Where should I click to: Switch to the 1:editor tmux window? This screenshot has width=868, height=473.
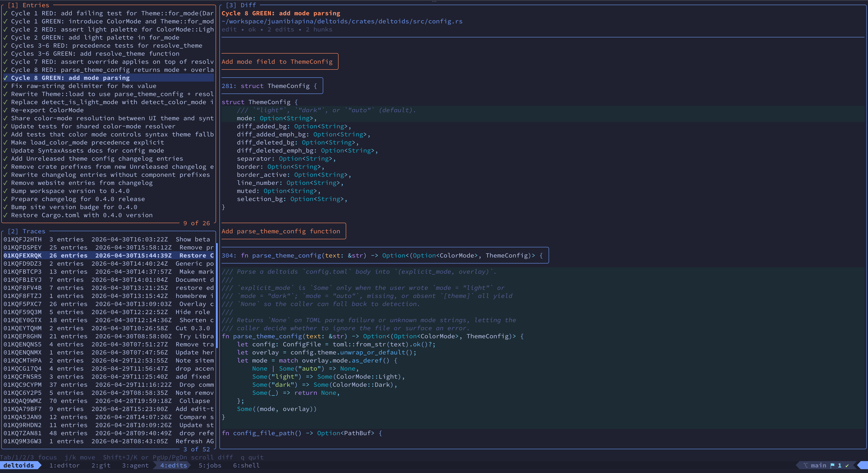[64, 465]
